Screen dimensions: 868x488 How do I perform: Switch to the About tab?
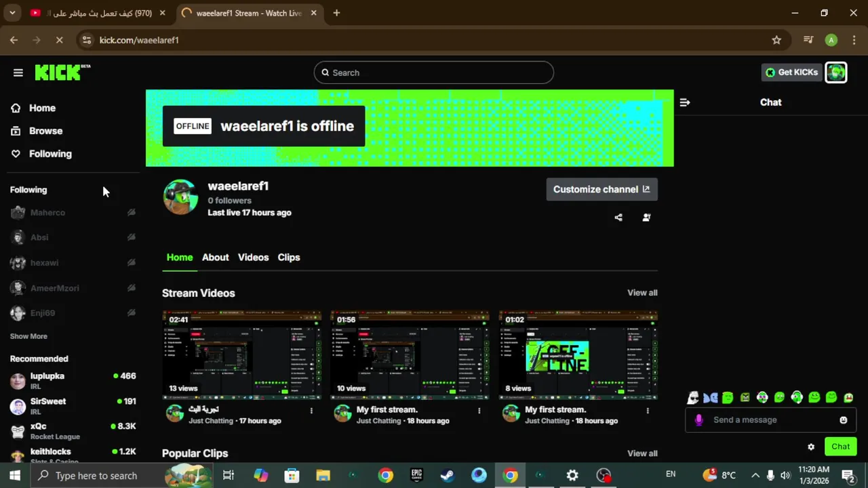click(215, 258)
